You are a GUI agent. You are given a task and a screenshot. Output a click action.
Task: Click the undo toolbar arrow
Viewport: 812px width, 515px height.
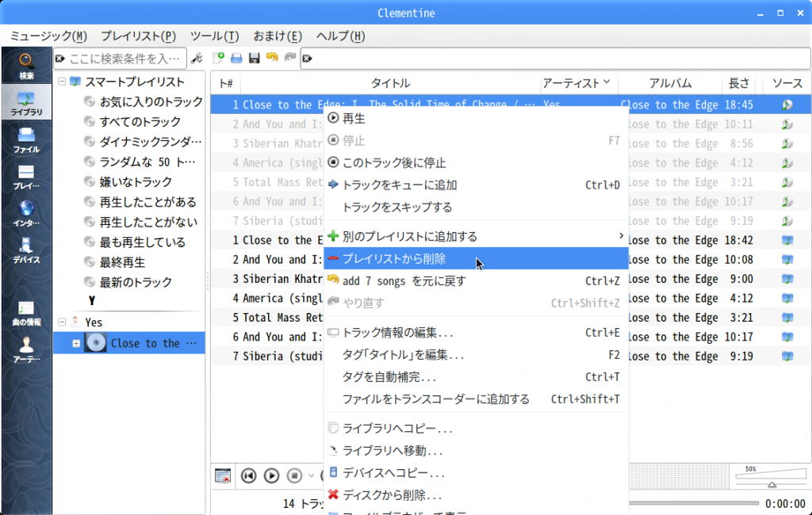point(272,58)
